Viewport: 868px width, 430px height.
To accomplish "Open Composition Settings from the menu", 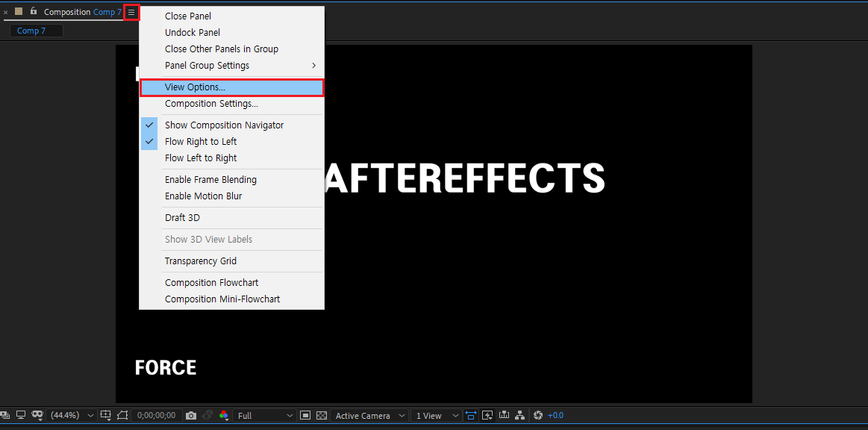I will [x=231, y=104].
